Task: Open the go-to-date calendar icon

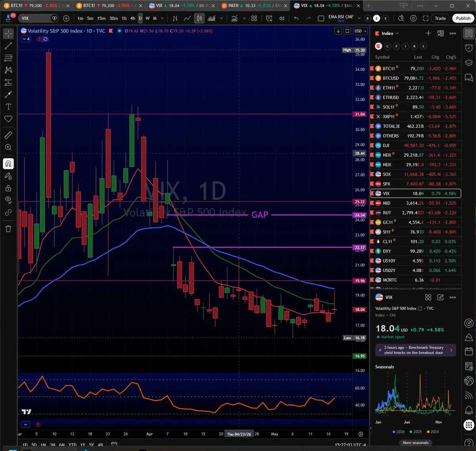Action: [114, 444]
